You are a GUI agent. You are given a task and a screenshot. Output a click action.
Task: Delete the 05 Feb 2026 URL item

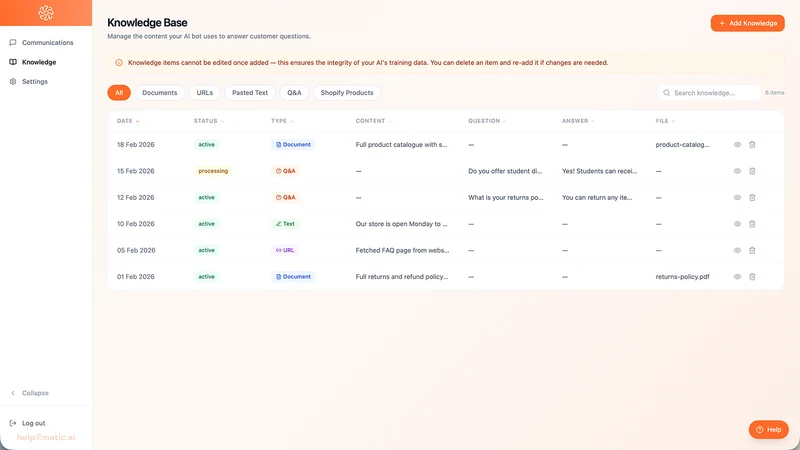(752, 251)
